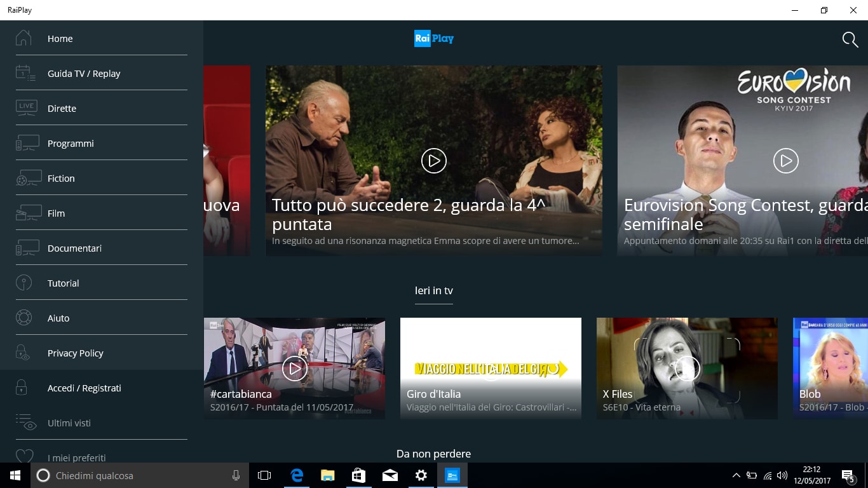
Task: Open the Aiuto help entry
Action: tap(102, 318)
